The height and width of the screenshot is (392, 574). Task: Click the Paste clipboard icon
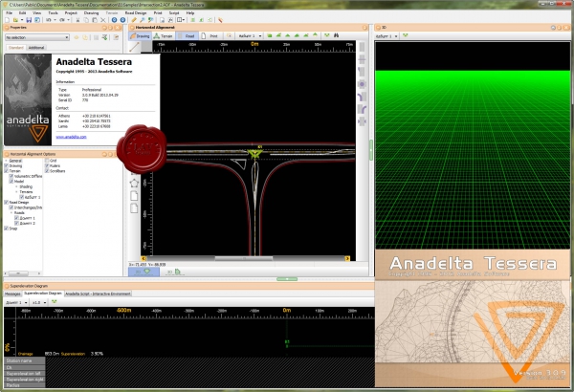(x=95, y=20)
